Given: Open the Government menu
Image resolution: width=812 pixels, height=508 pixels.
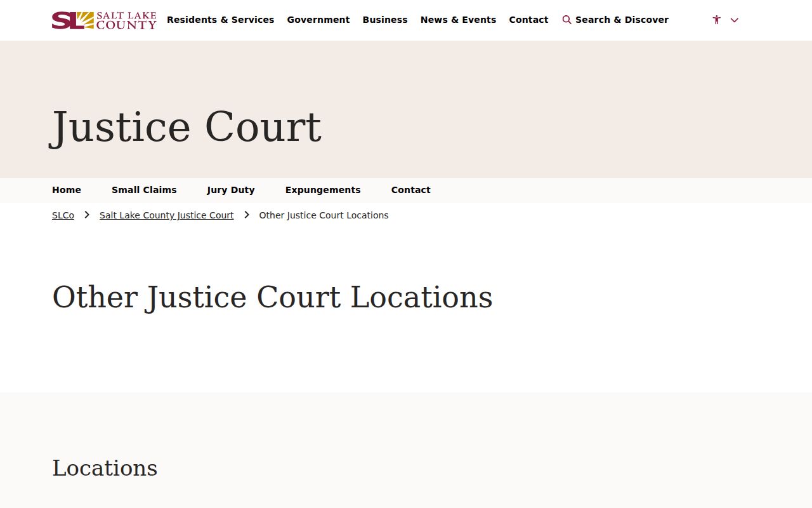Looking at the screenshot, I should tap(318, 20).
